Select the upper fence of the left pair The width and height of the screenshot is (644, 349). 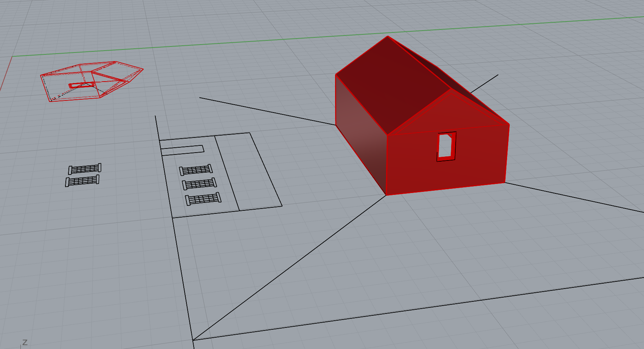[x=85, y=169]
